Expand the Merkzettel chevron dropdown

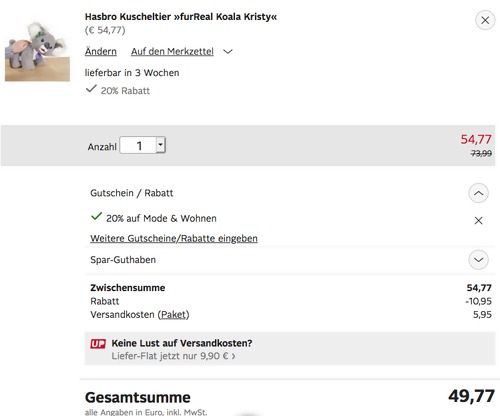point(228,52)
